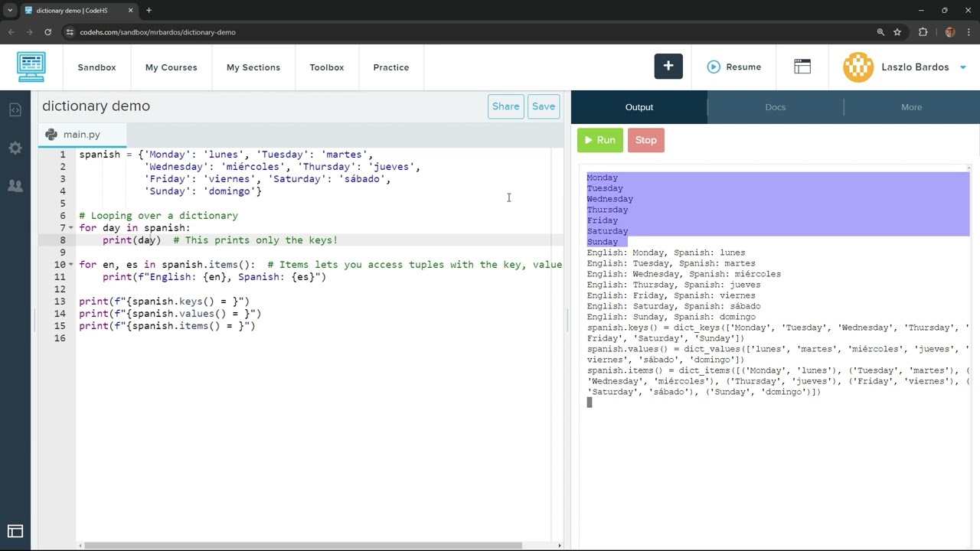Open the browser extensions puzzle icon
980x551 pixels.
pyautogui.click(x=923, y=32)
